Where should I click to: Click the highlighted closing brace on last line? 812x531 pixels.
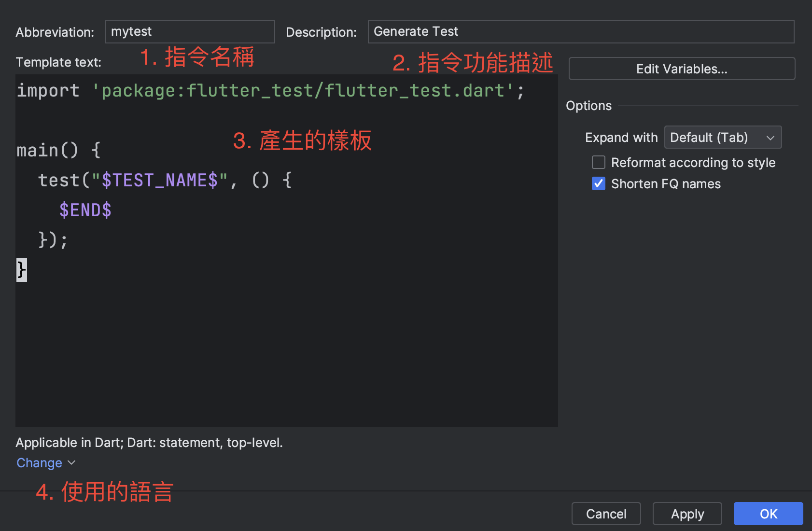pos(21,270)
